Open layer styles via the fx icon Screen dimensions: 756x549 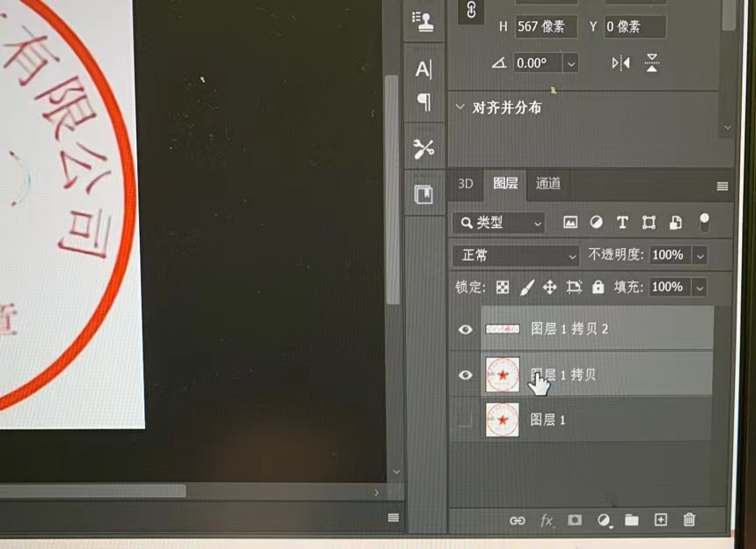pyautogui.click(x=547, y=521)
